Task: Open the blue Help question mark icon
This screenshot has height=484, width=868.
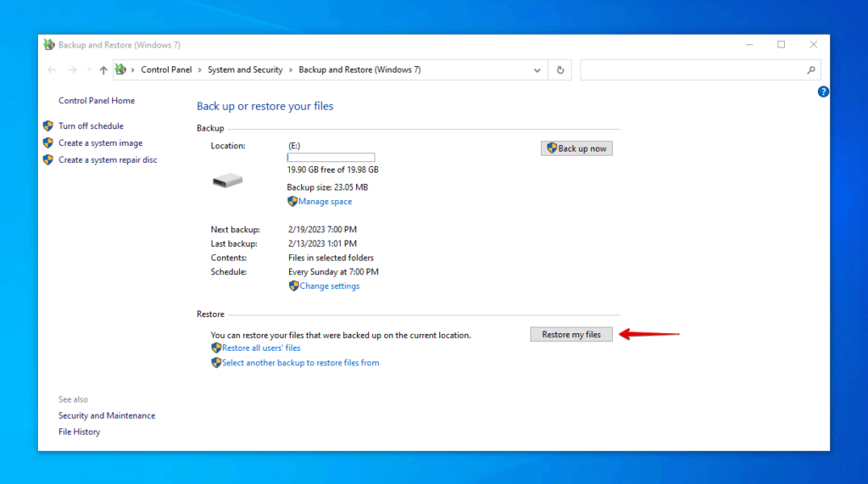Action: tap(822, 92)
